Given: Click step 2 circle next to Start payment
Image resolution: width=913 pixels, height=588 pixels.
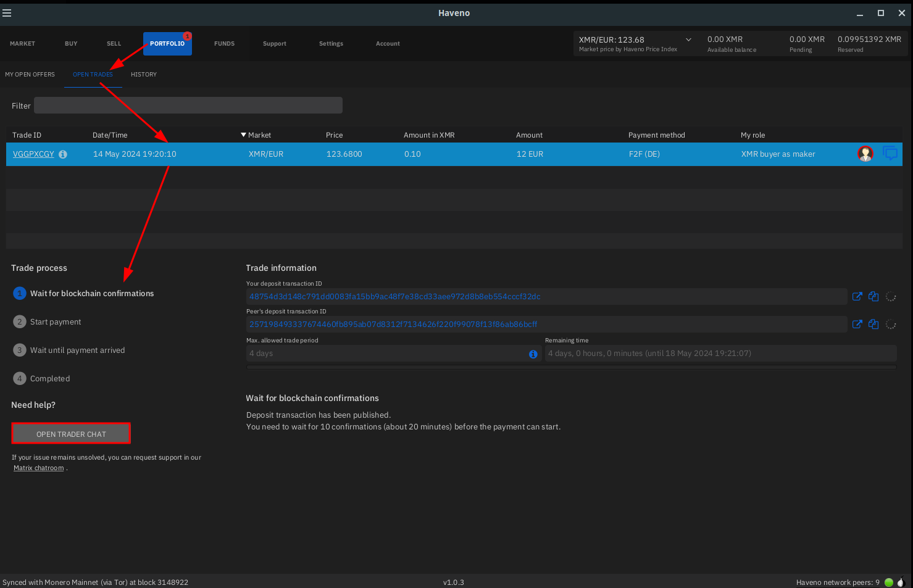Looking at the screenshot, I should point(19,322).
